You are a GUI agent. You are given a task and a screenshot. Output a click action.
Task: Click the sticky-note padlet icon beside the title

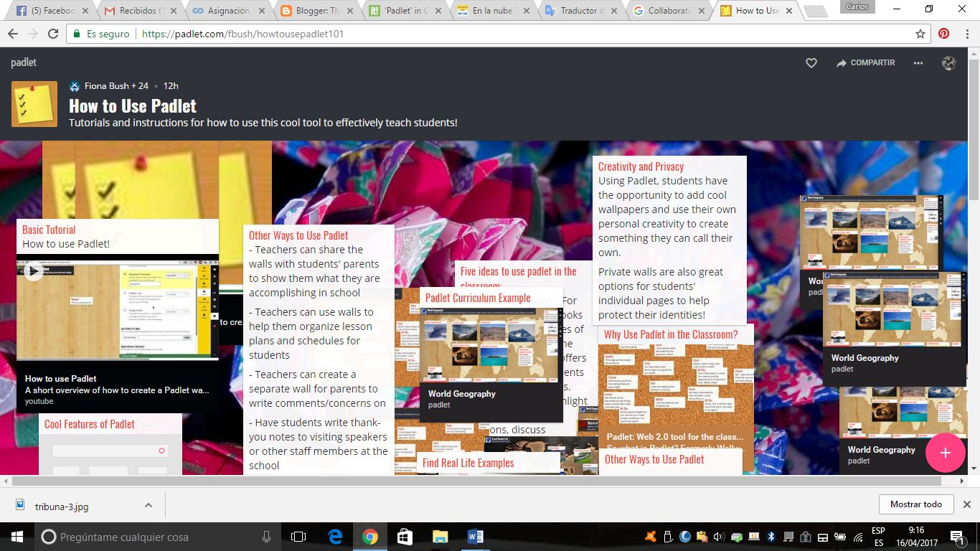[x=34, y=104]
